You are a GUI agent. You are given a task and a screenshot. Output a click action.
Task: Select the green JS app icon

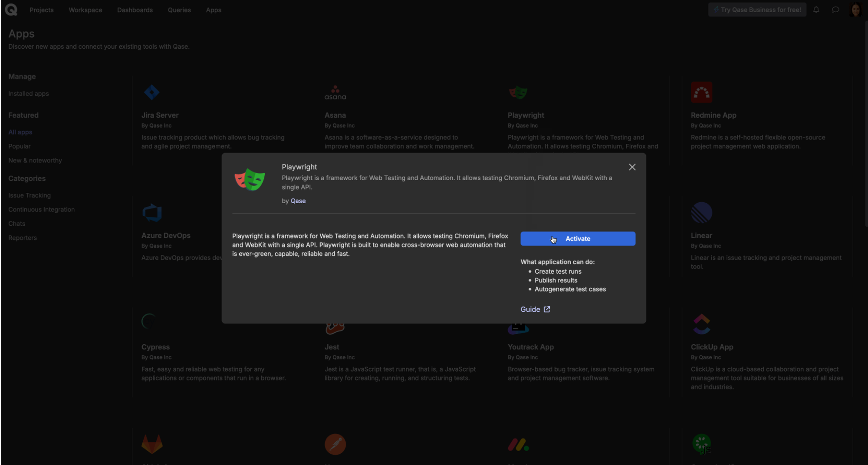click(701, 444)
